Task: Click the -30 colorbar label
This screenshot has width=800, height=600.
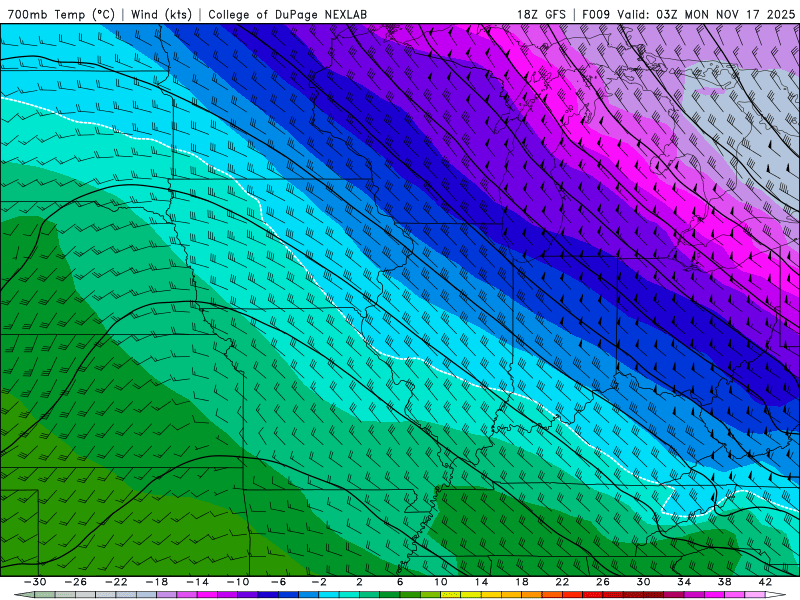Action: pos(35,582)
